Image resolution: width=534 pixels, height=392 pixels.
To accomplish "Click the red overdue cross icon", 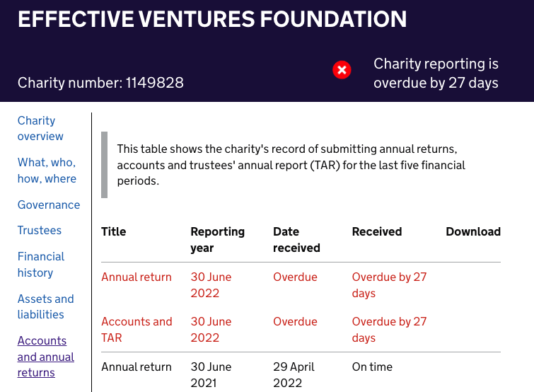I will tap(342, 69).
